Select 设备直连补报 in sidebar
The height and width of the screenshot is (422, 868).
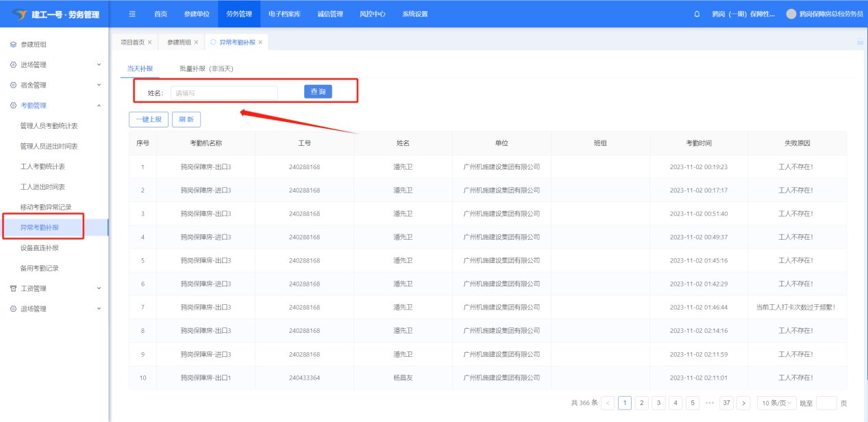40,248
